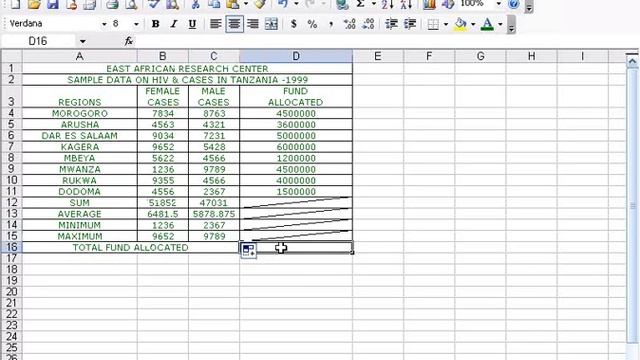Select the cell showing 5878.875
The height and width of the screenshot is (360, 640).
[214, 214]
